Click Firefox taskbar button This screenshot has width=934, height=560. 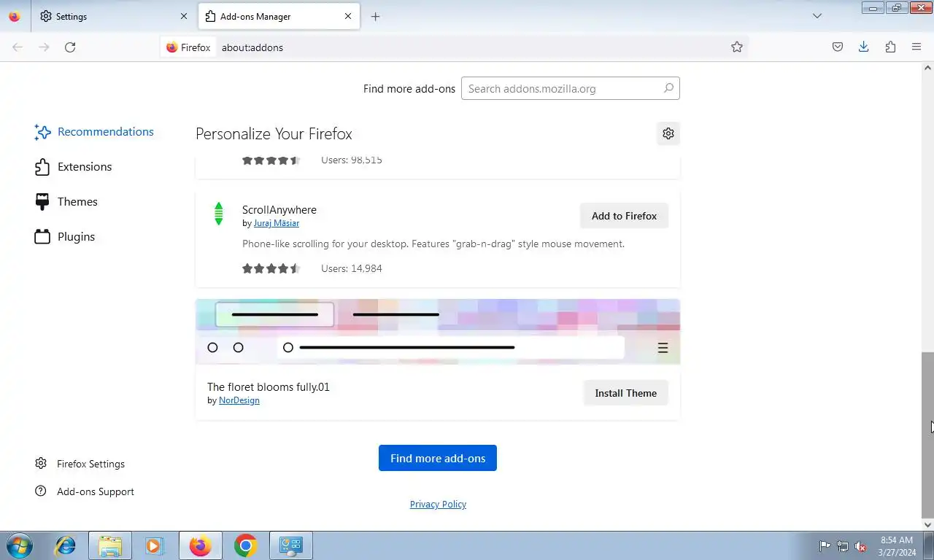(x=200, y=545)
